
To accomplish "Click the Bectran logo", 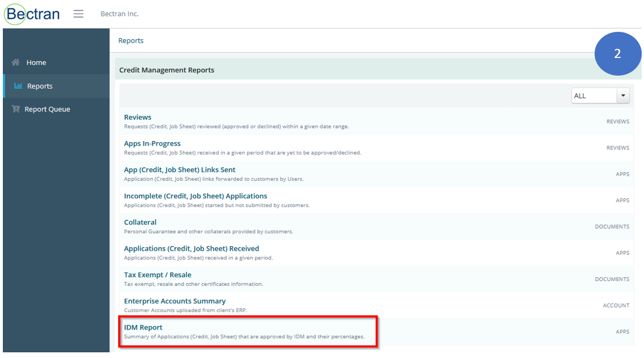I will [32, 14].
